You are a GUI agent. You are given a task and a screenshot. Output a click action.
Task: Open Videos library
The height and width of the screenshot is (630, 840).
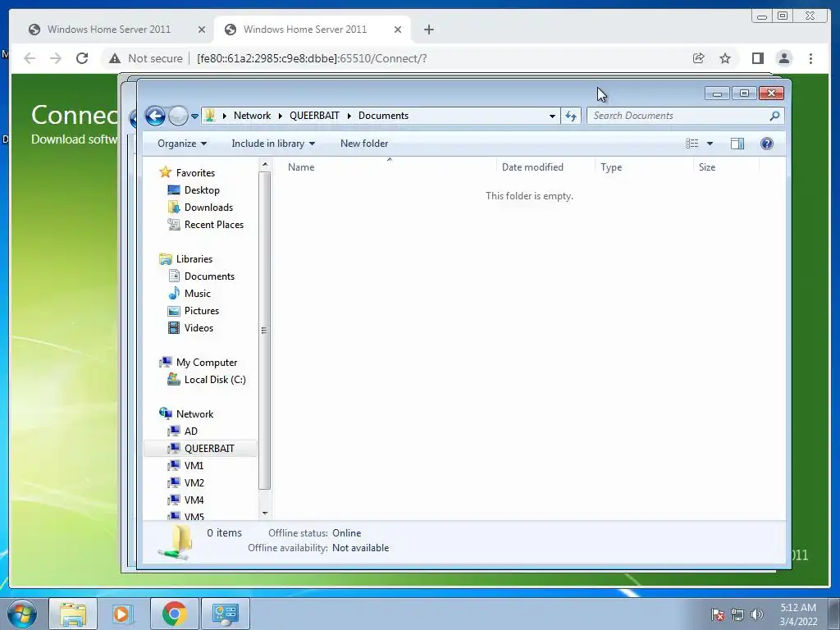[x=199, y=328]
